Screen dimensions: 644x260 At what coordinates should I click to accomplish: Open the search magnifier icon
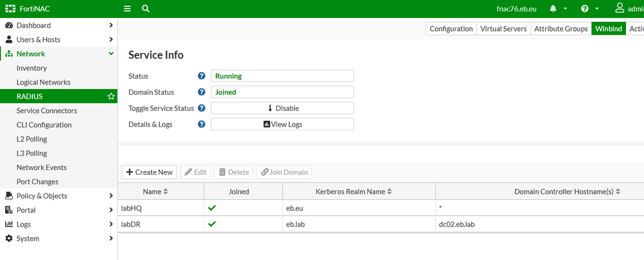pos(146,8)
